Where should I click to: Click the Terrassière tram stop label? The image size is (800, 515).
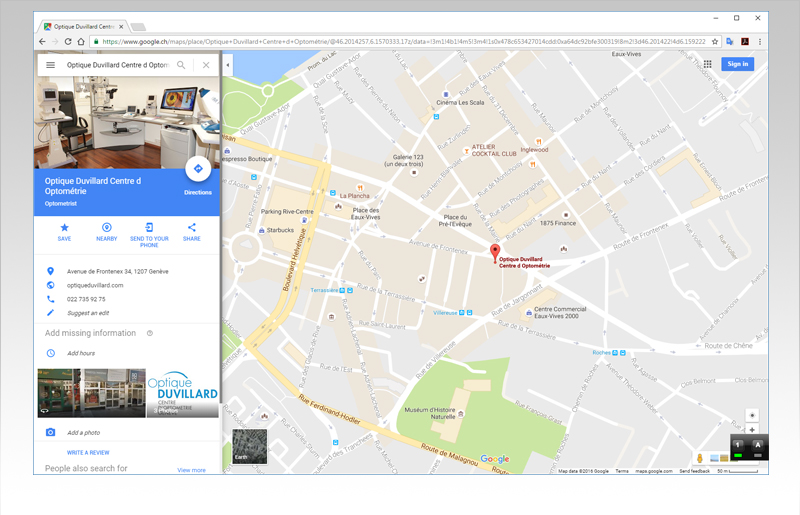click(324, 290)
